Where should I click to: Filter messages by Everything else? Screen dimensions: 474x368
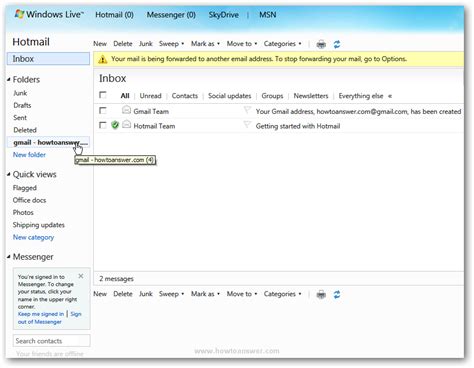click(361, 96)
